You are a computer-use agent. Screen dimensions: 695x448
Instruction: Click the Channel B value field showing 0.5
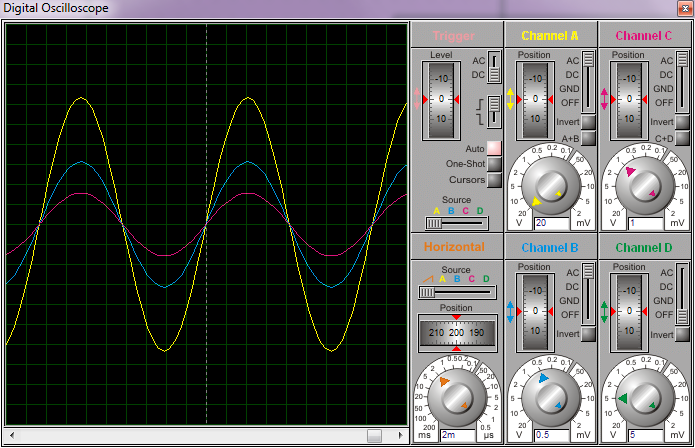pos(551,435)
